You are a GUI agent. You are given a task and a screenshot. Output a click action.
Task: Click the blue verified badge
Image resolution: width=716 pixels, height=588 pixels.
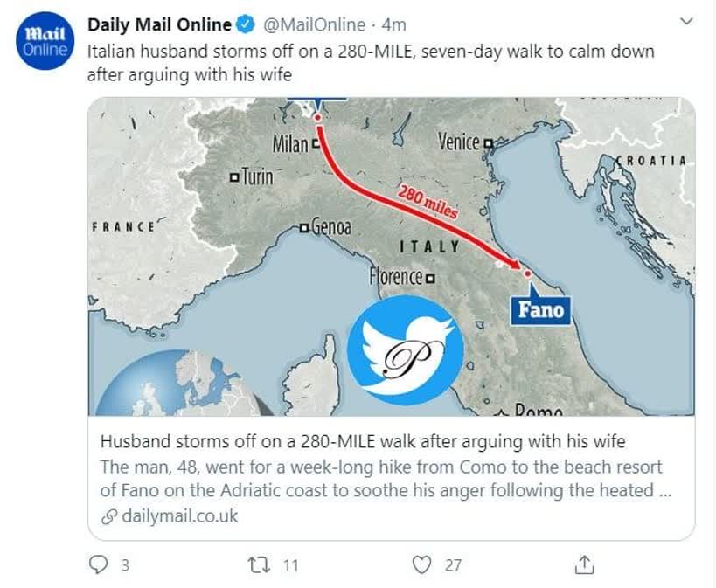tap(245, 24)
